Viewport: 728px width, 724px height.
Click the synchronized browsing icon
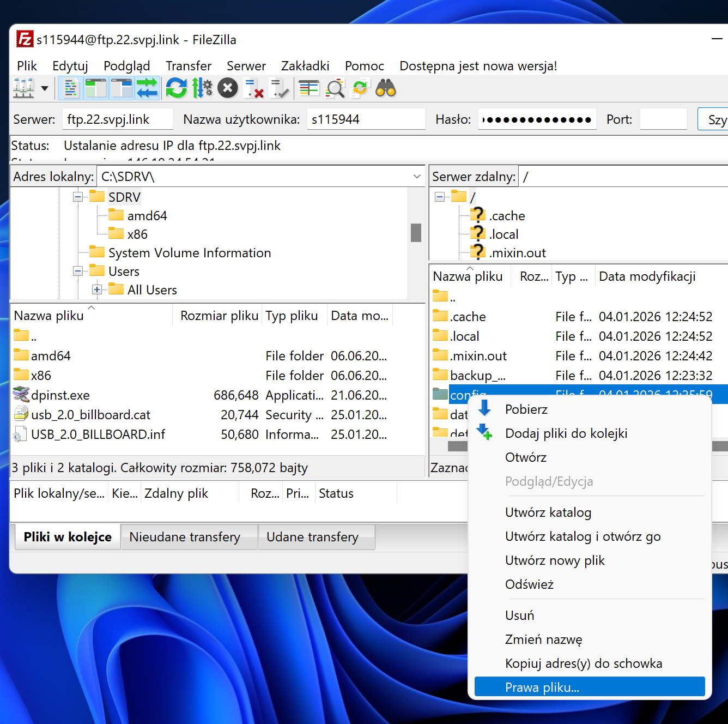[360, 88]
